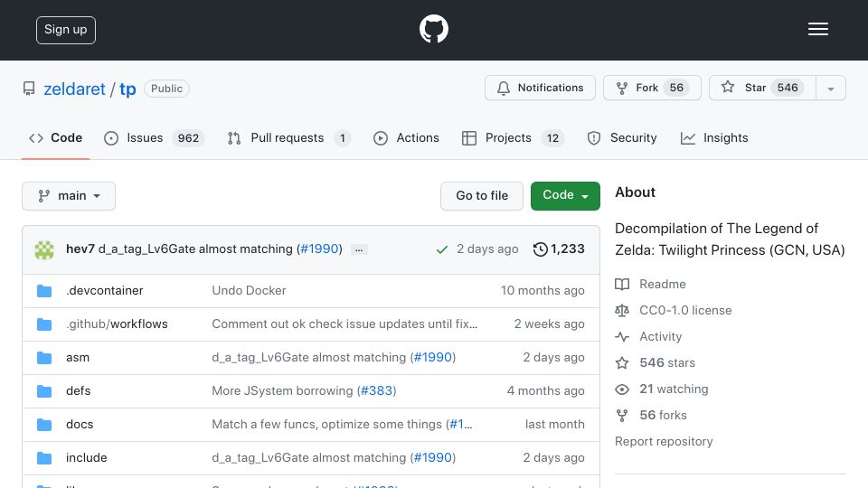The width and height of the screenshot is (868, 488).
Task: Click the Sign up button
Action: (66, 30)
